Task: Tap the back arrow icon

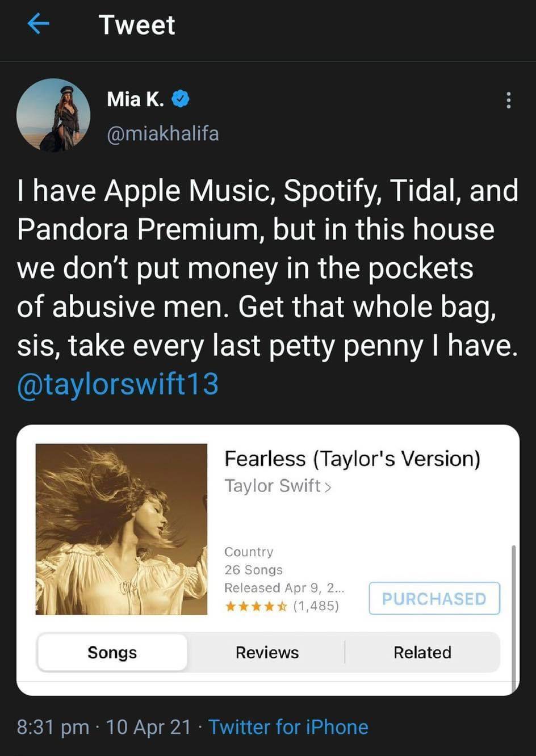Action: click(x=38, y=24)
